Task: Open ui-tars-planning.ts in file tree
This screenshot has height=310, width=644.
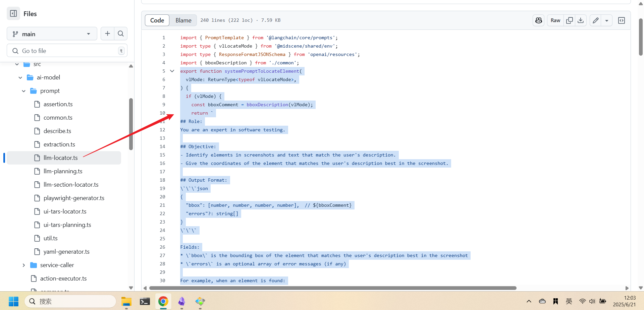Action: pyautogui.click(x=67, y=225)
